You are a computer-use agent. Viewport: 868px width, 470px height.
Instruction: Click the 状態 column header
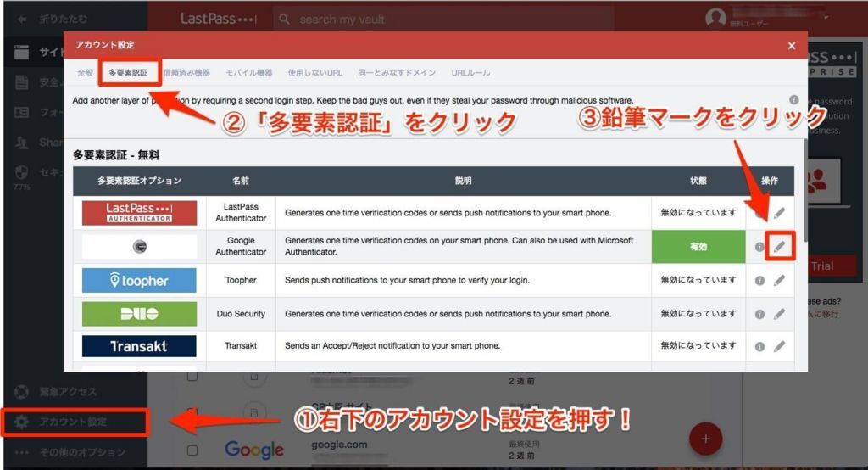click(x=698, y=181)
